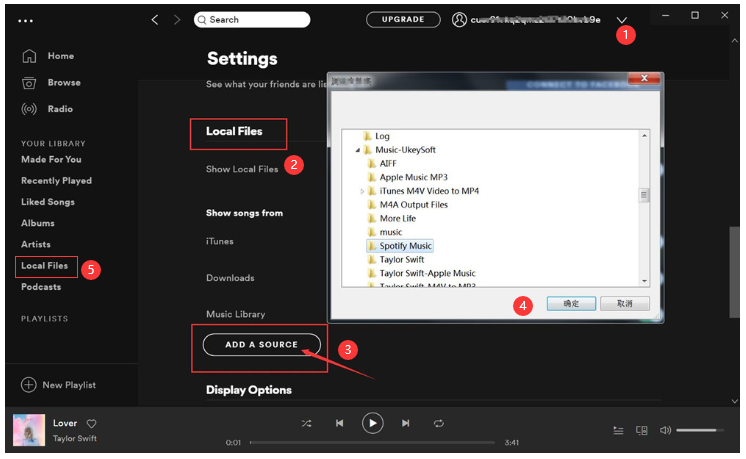Click the Taylor Swift artist name in player
Image resolution: width=746 pixels, height=459 pixels.
pyautogui.click(x=75, y=439)
